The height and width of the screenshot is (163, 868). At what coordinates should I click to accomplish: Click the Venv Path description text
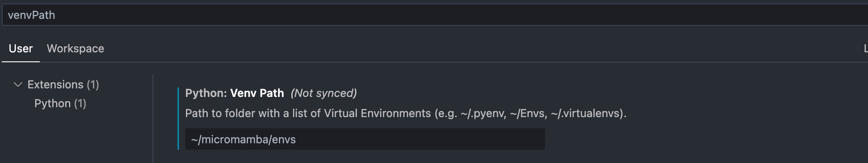(406, 113)
